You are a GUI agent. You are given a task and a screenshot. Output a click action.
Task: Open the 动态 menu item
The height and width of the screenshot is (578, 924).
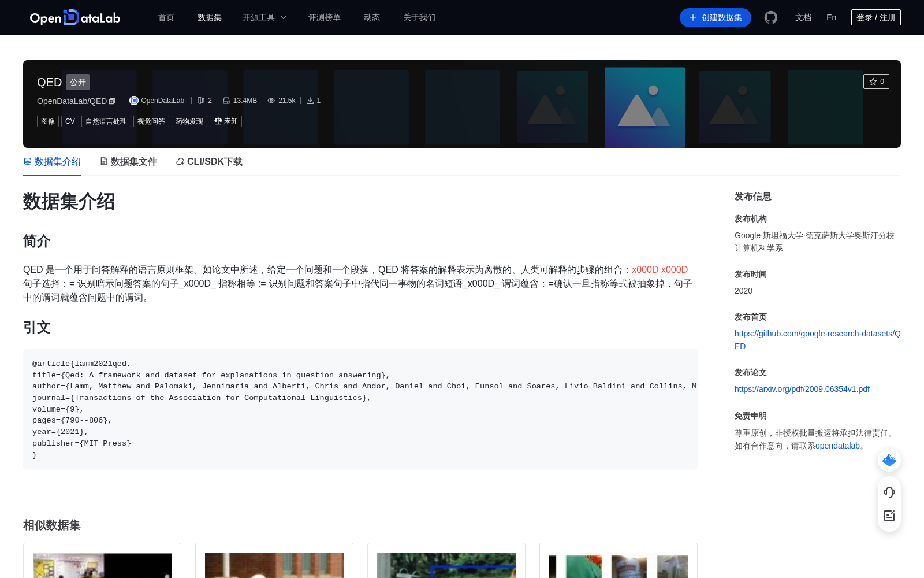(372, 17)
